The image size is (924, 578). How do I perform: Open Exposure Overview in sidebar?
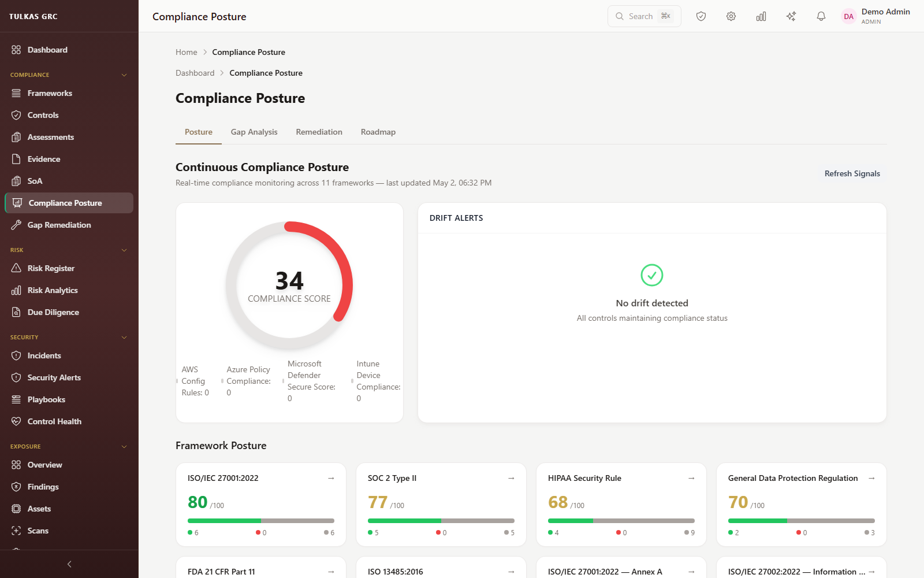[69, 465]
